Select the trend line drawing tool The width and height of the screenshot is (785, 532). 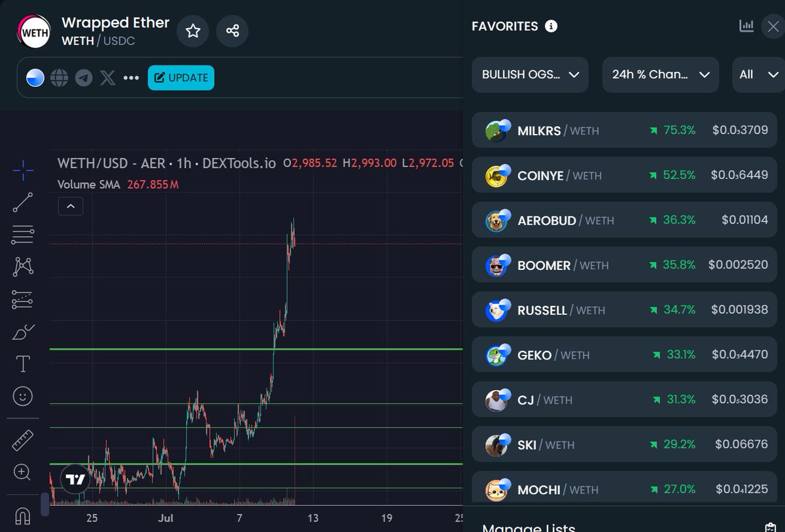pos(23,203)
